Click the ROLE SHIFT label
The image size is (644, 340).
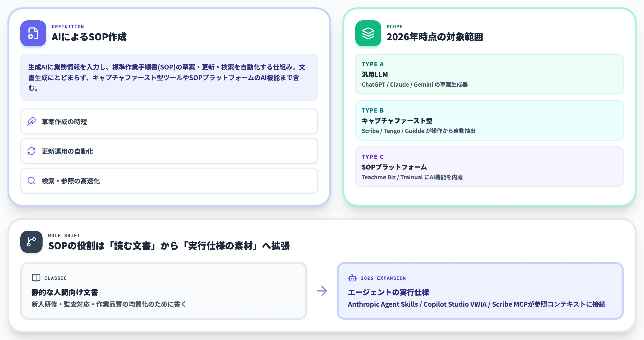click(x=64, y=236)
